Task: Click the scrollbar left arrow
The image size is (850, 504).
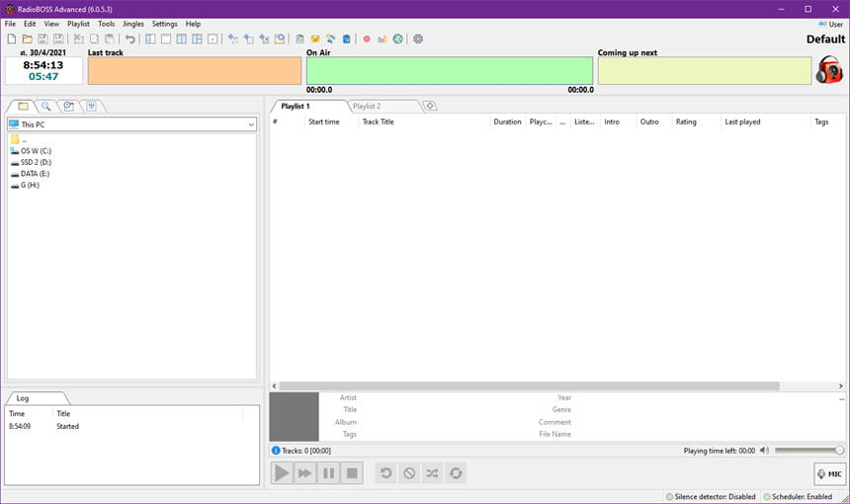Action: click(x=275, y=385)
